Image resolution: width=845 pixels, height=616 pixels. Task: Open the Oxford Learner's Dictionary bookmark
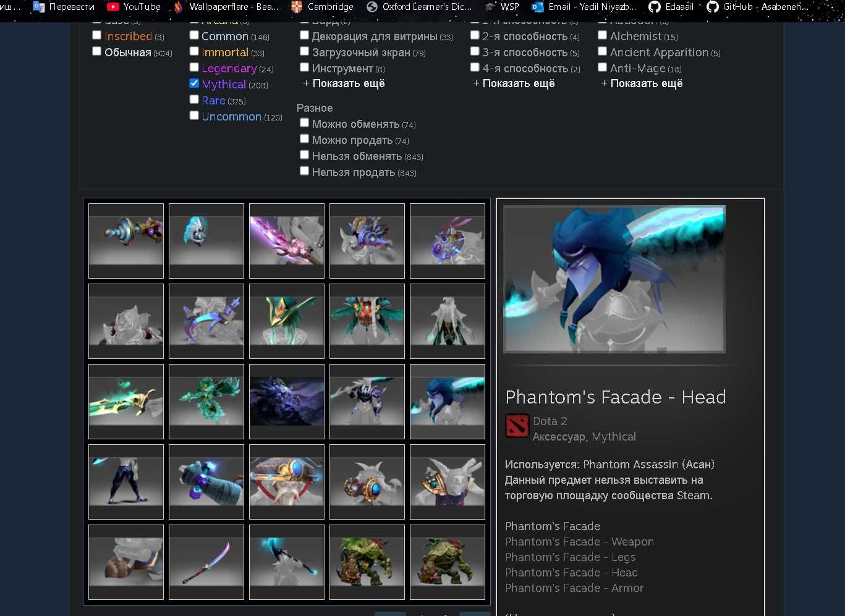click(x=419, y=7)
